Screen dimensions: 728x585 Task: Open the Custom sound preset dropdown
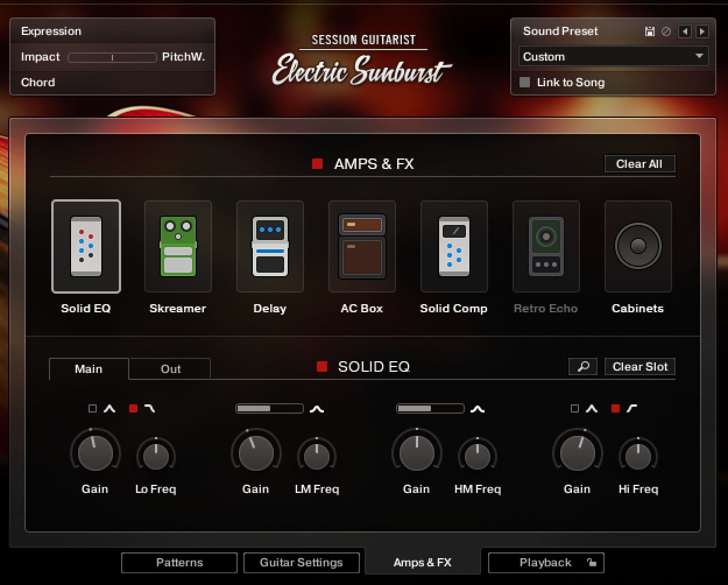(x=613, y=57)
